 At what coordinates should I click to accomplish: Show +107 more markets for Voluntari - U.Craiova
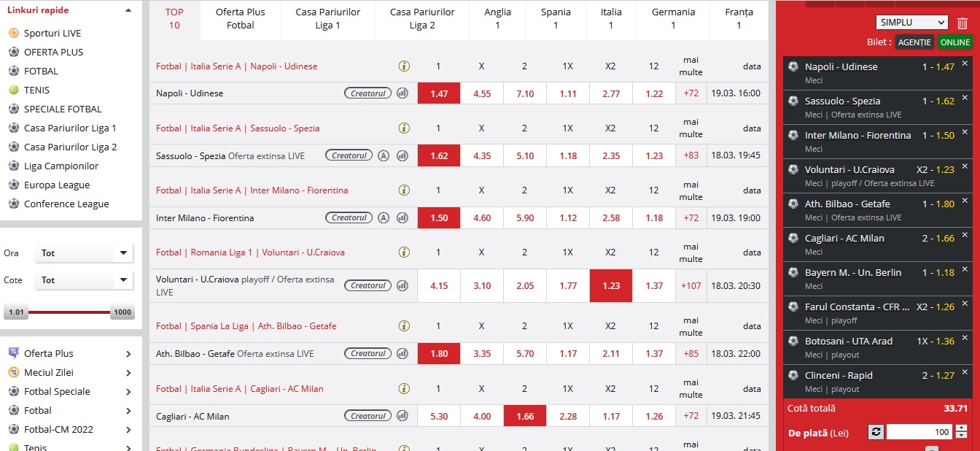pos(691,285)
